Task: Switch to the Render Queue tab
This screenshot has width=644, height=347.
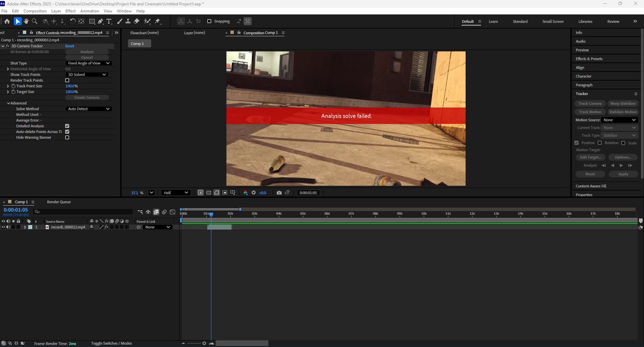Action: click(x=58, y=202)
